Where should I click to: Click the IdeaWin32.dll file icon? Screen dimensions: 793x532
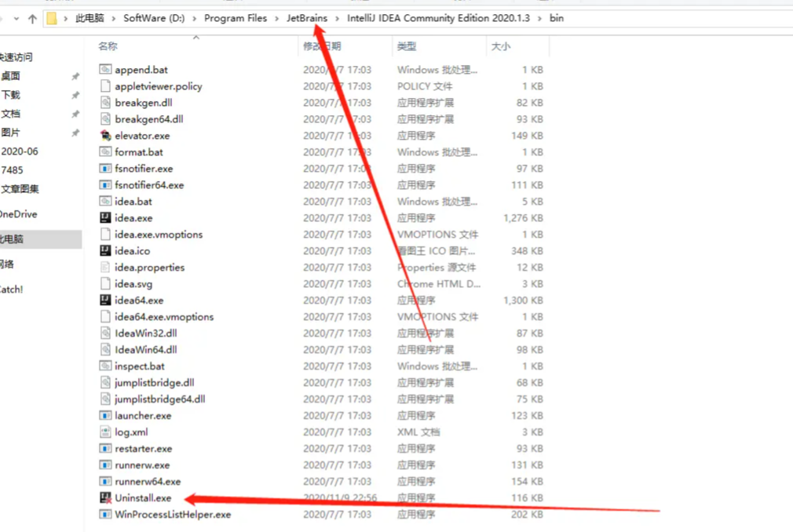click(x=105, y=333)
